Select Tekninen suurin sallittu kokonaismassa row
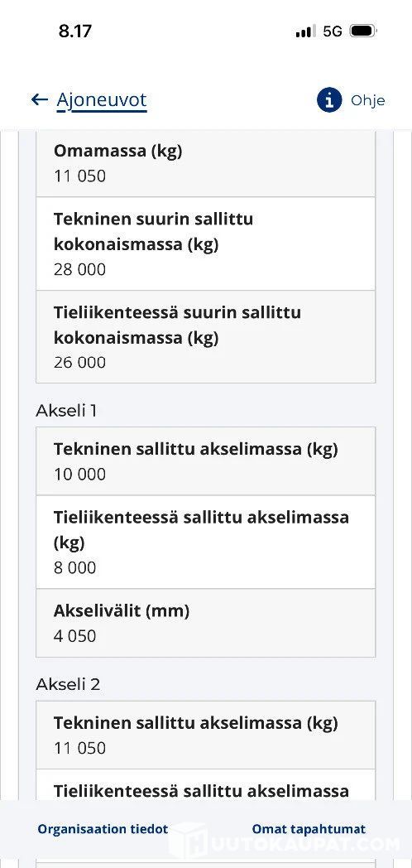 206,244
